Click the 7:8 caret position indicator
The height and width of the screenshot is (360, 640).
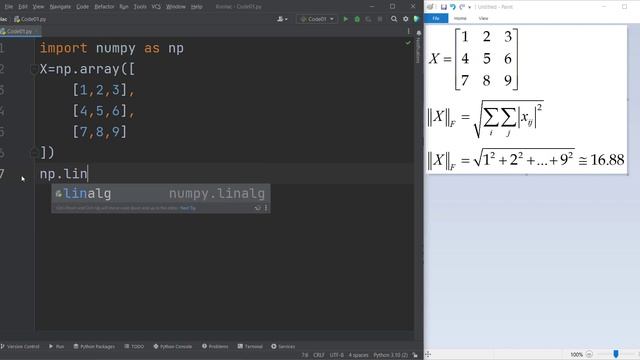click(x=305, y=355)
